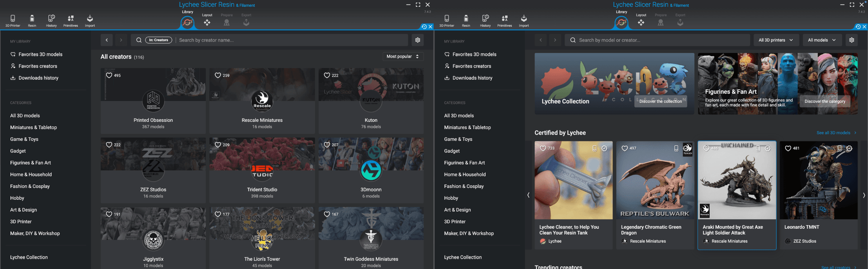Open Favorites 3D models in the Certified by Lychee window

point(470,54)
